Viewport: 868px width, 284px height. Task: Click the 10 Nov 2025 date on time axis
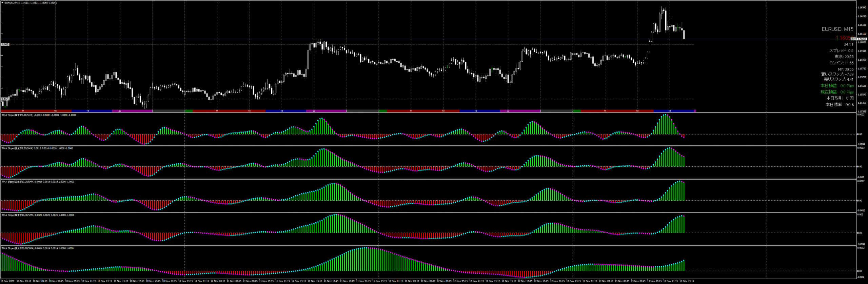(x=7, y=281)
